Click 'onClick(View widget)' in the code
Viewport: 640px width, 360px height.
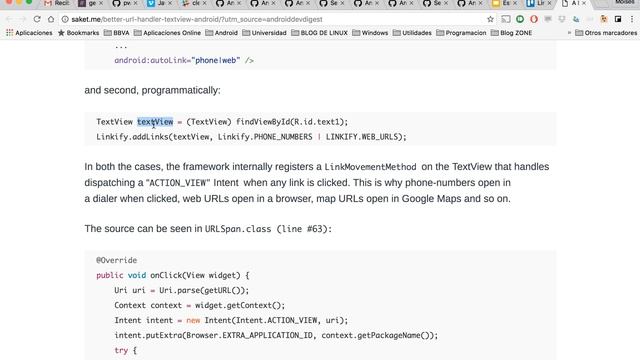tap(195, 276)
